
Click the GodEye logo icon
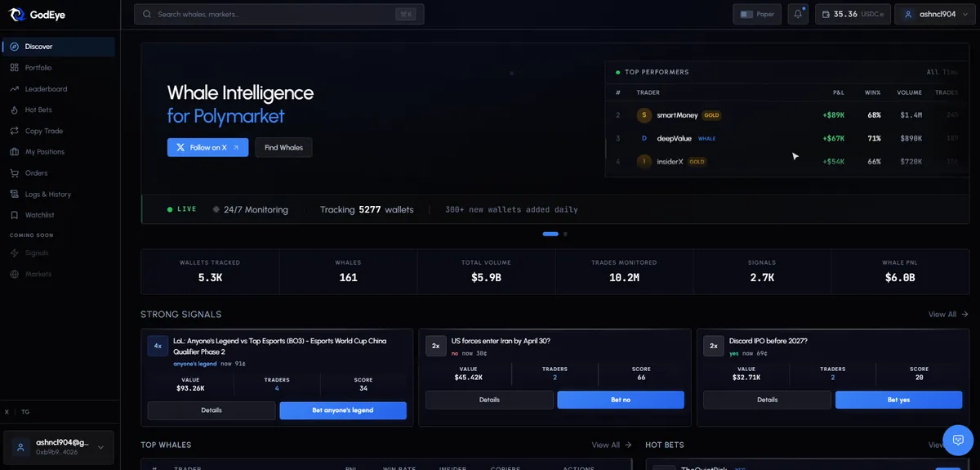pos(17,14)
